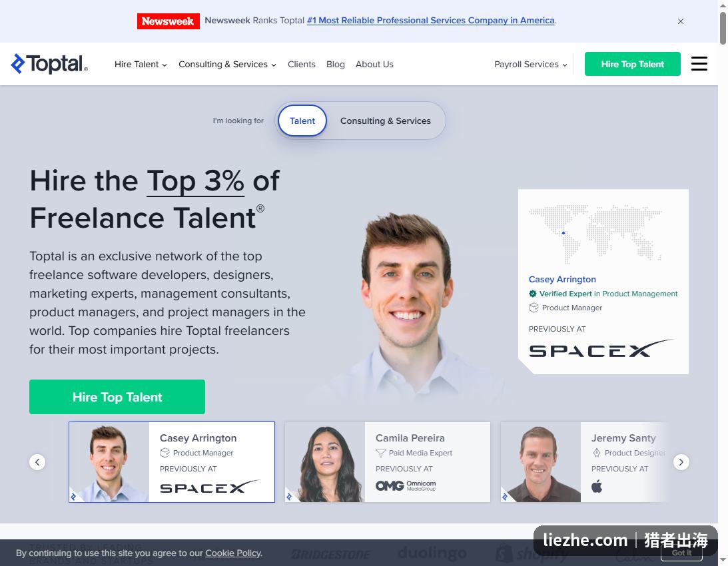This screenshot has width=728, height=566.
Task: Click the underlined Top 3% heading link
Action: [195, 180]
